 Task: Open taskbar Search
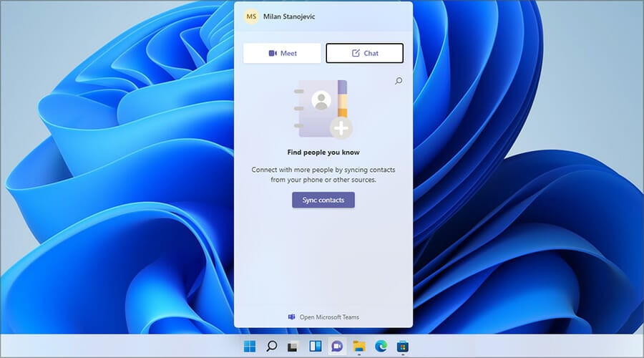pyautogui.click(x=271, y=347)
